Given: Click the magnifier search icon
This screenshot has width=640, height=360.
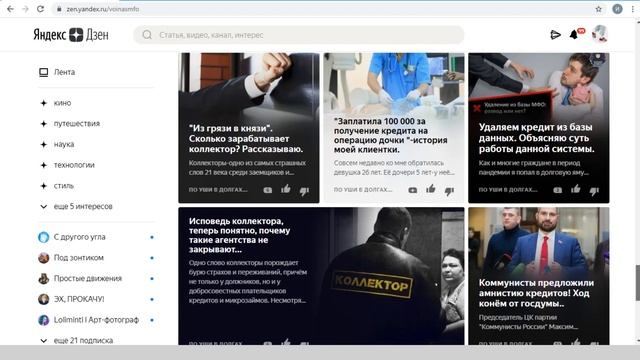Looking at the screenshot, I should coord(147,35).
